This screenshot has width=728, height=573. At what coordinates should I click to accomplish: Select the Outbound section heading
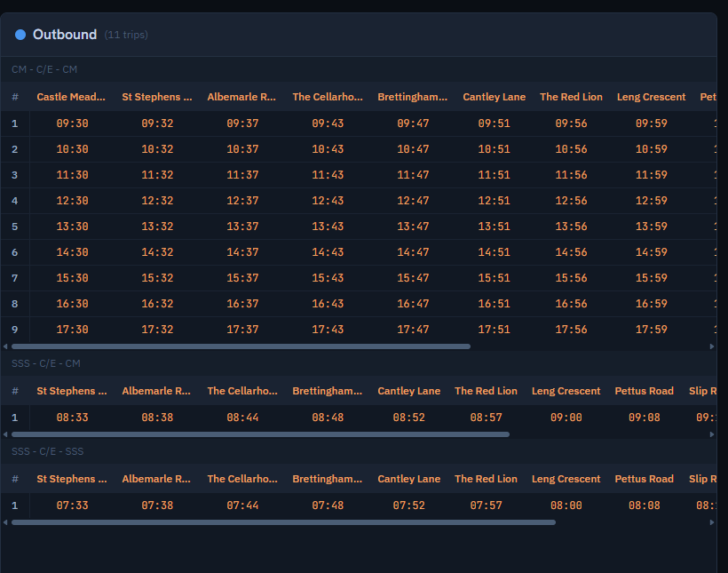click(65, 35)
